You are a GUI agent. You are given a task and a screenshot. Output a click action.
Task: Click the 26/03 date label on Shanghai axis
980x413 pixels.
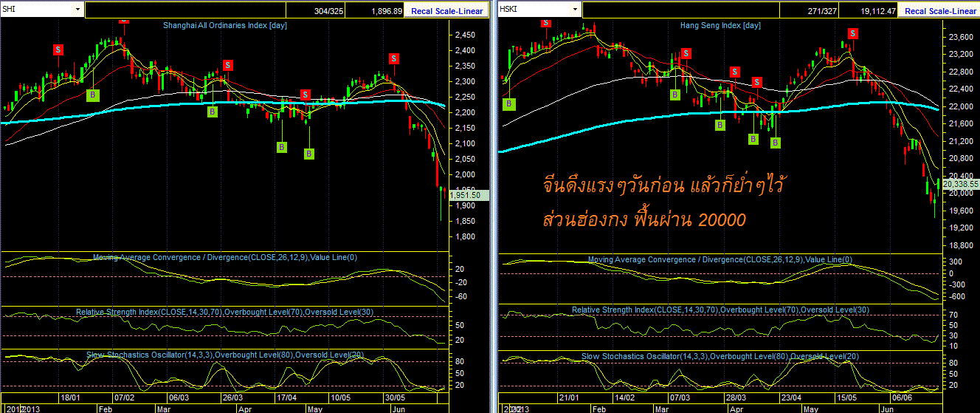(232, 397)
